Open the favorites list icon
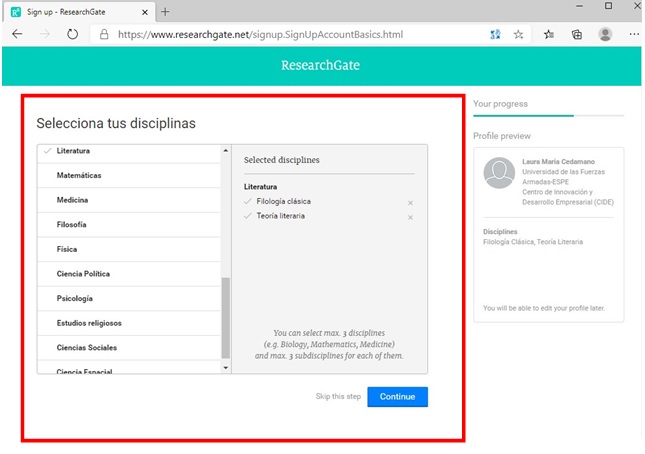 (549, 33)
